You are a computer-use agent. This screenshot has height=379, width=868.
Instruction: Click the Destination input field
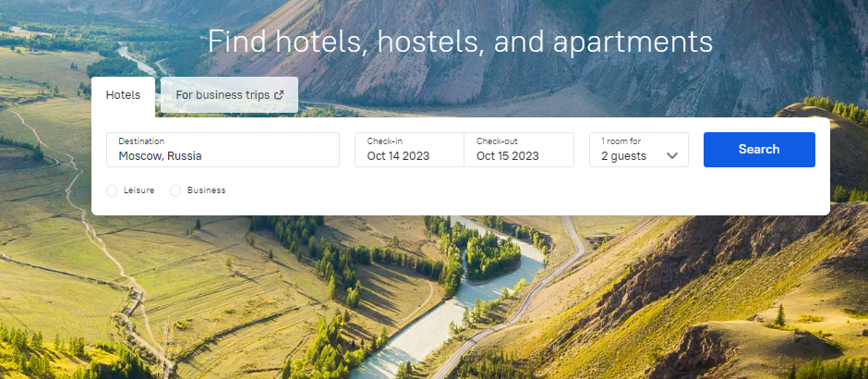[x=223, y=150]
